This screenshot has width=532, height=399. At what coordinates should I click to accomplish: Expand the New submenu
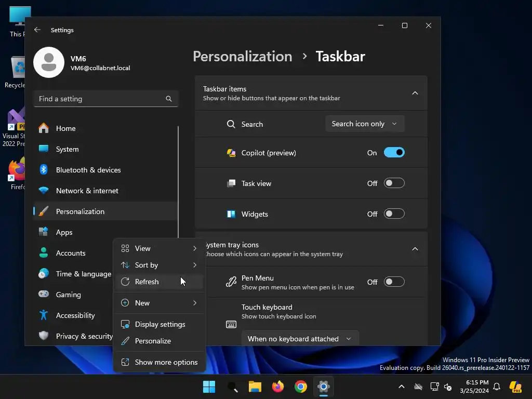coord(159,303)
